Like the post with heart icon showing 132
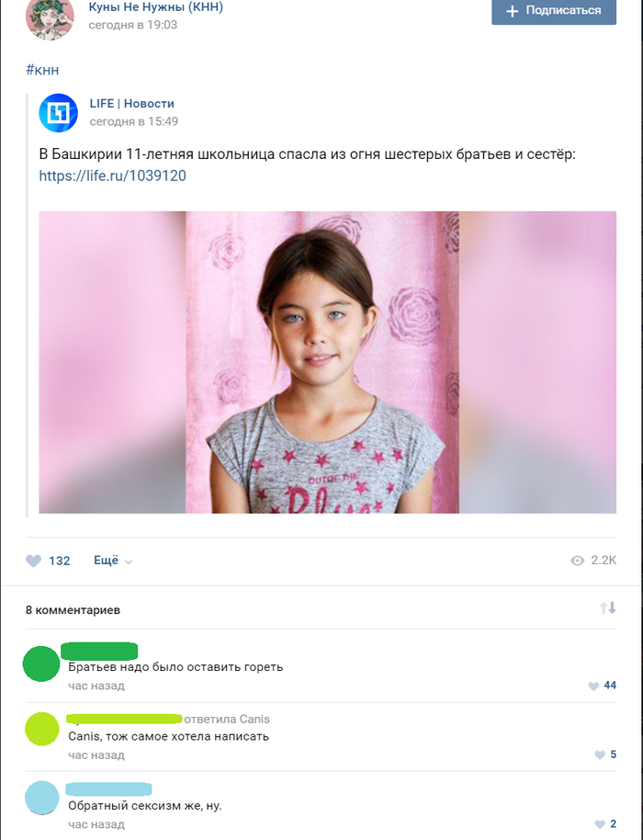643x840 pixels. pos(33,561)
